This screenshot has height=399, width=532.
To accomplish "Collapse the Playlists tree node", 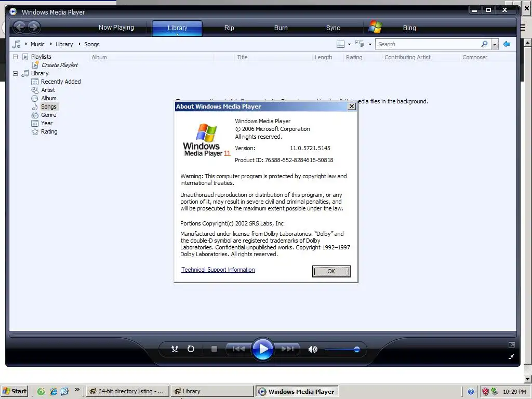I will click(x=15, y=57).
